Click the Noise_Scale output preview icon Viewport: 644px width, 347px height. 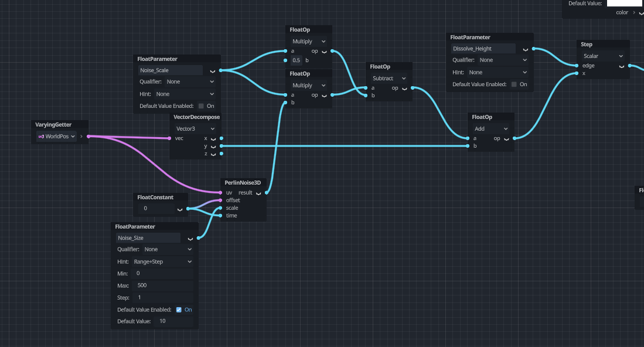point(212,71)
